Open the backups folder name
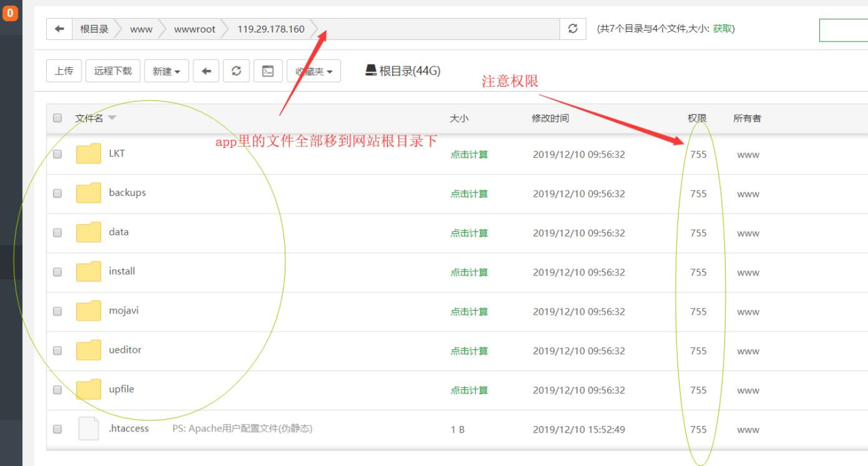This screenshot has width=868, height=466. tap(127, 193)
